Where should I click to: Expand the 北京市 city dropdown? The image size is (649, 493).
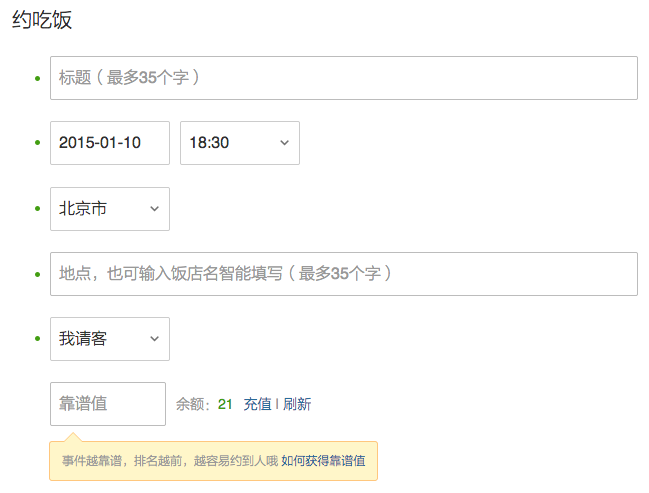coord(109,209)
